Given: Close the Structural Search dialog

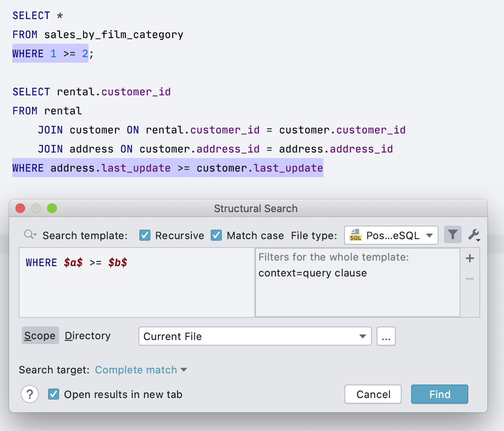Looking at the screenshot, I should tap(20, 208).
